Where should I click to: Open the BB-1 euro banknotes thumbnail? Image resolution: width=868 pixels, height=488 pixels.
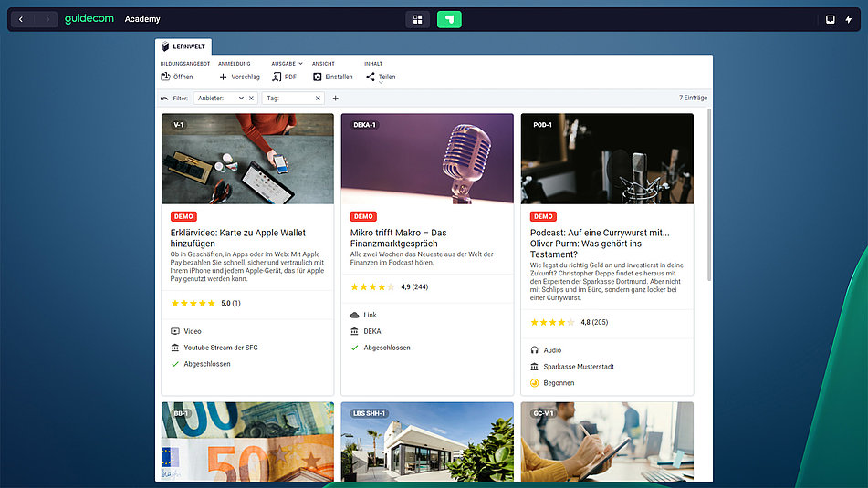(x=247, y=441)
